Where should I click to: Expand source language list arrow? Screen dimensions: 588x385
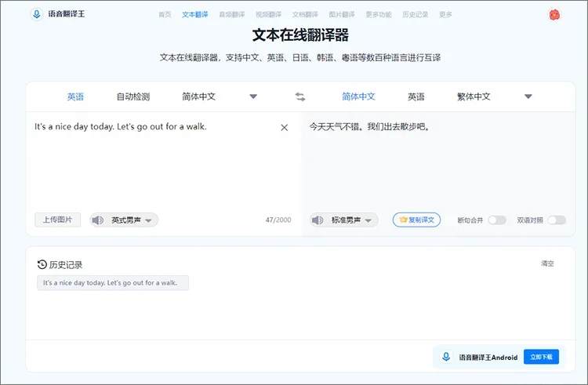[253, 96]
